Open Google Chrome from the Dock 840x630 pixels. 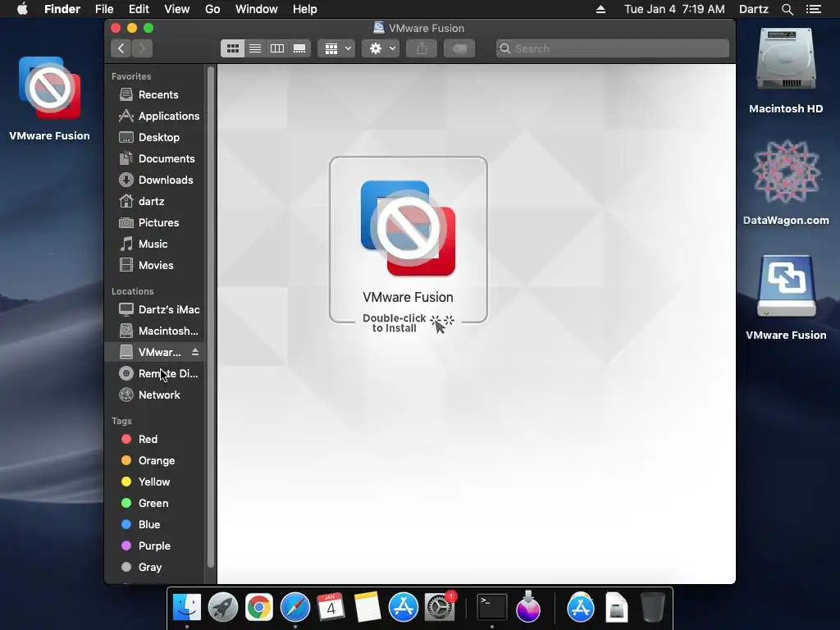point(258,608)
